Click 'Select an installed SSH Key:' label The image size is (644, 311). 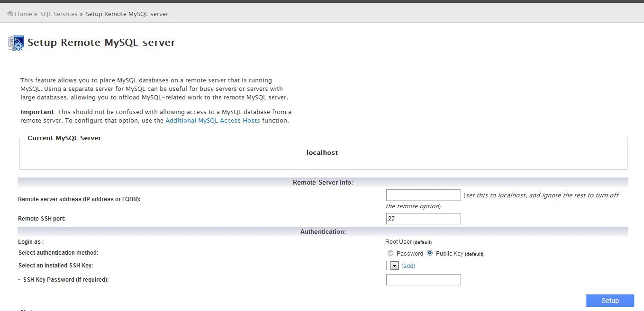coord(55,266)
